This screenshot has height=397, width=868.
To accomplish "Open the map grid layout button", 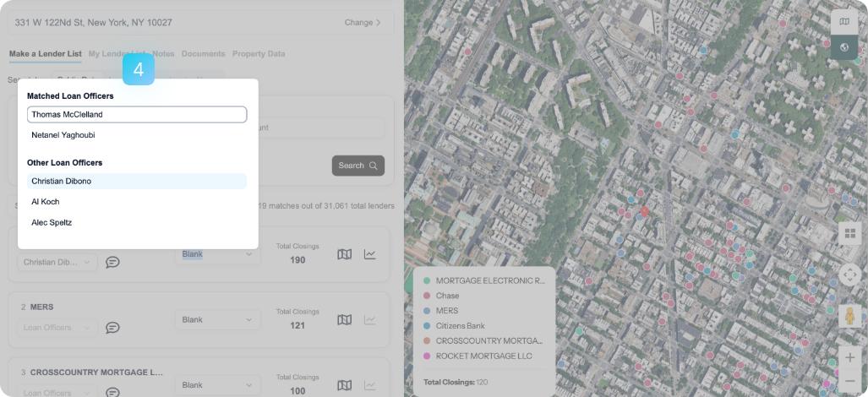I will [x=849, y=233].
